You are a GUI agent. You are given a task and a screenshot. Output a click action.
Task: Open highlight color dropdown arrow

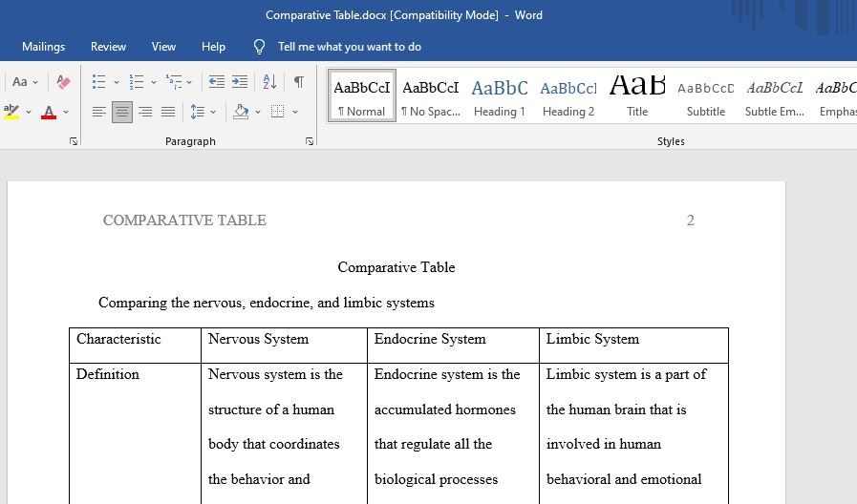click(29, 113)
